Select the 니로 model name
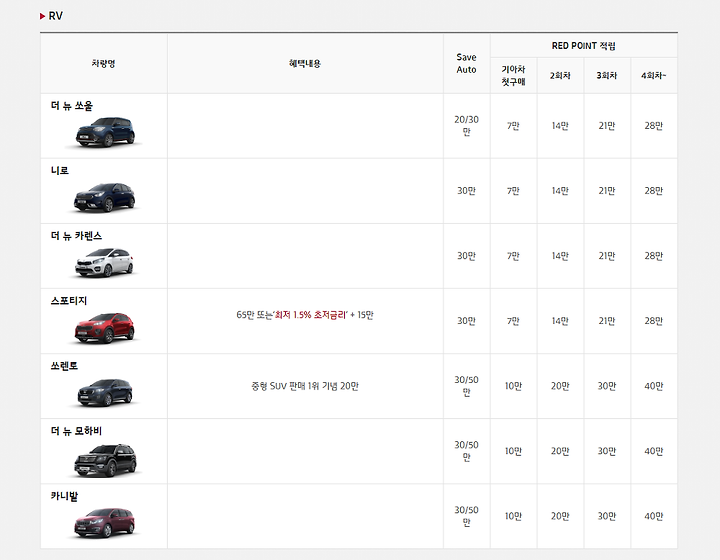 [60, 170]
